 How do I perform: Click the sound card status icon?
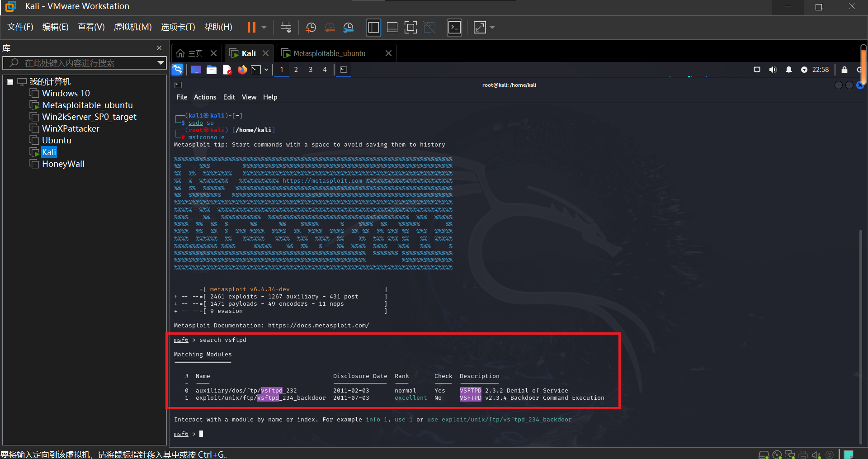click(816, 454)
